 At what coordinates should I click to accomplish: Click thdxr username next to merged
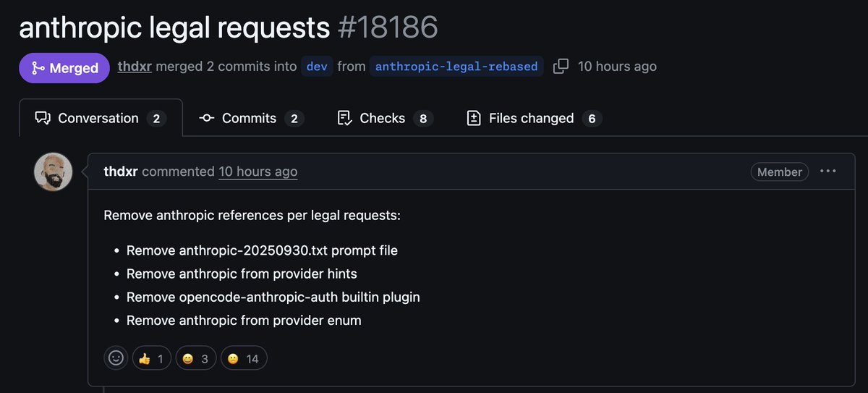tap(135, 66)
